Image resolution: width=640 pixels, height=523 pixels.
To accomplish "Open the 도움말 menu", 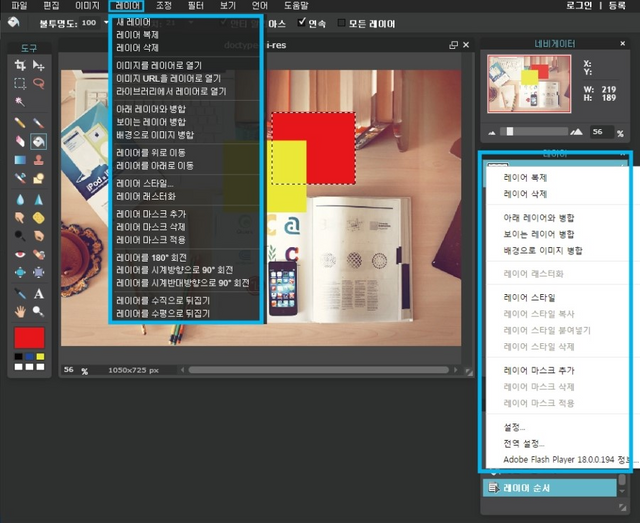I will [296, 6].
